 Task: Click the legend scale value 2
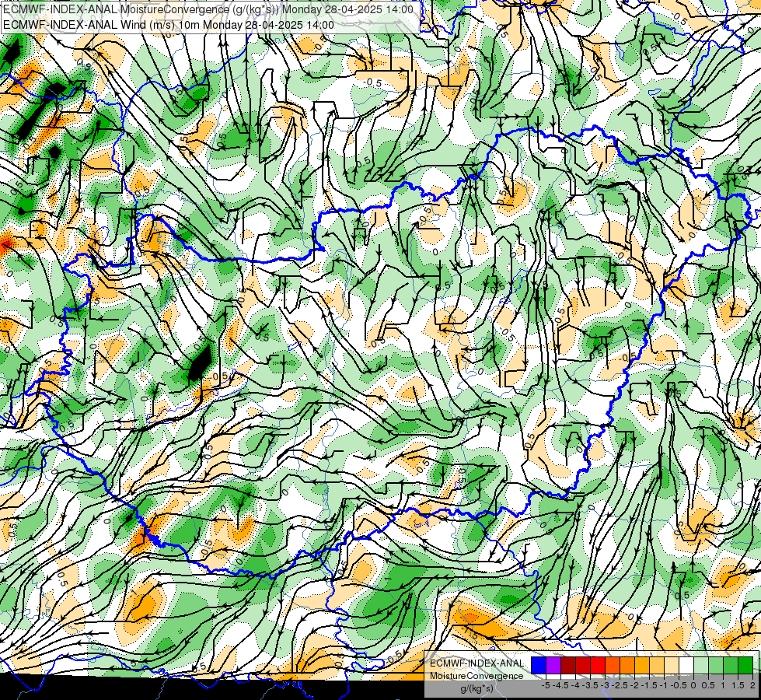(752, 685)
